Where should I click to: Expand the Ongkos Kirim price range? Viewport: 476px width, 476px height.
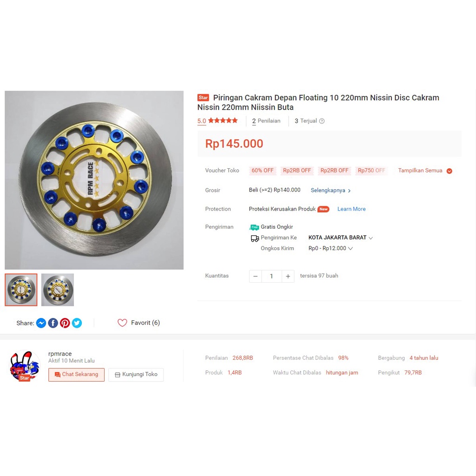pyautogui.click(x=331, y=248)
